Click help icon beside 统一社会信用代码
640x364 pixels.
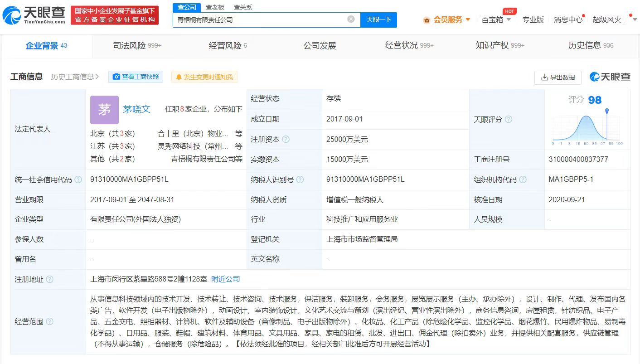click(78, 180)
